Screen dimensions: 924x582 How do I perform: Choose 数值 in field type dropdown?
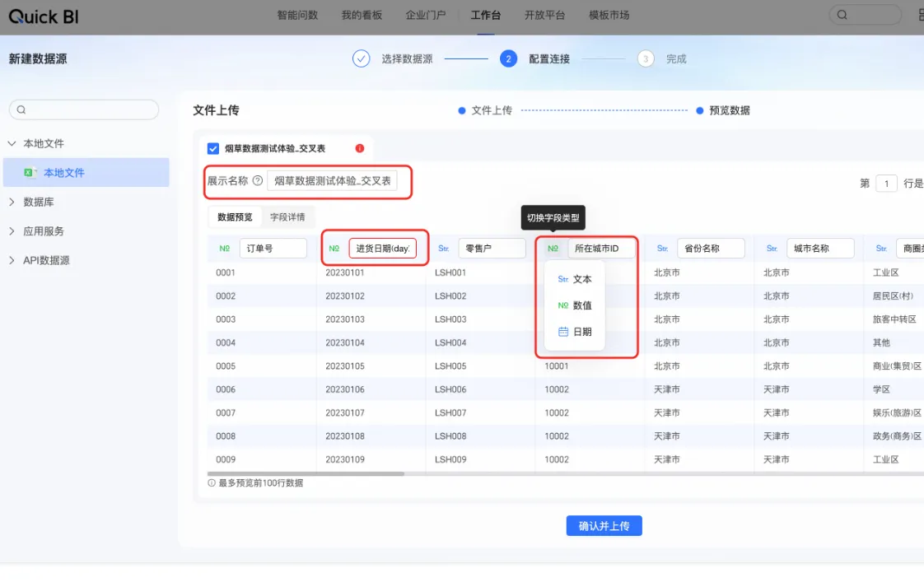click(x=575, y=305)
